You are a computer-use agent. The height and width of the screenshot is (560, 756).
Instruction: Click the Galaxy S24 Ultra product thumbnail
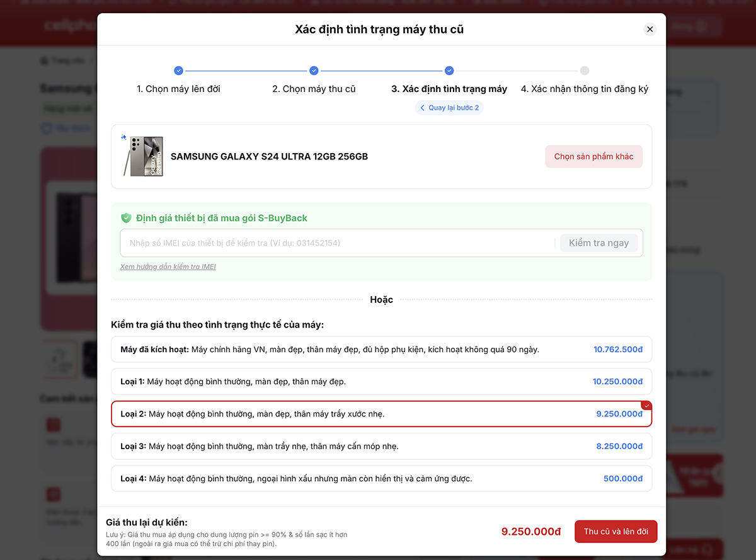tap(144, 156)
